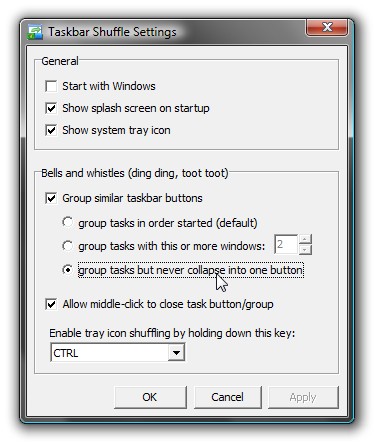This screenshot has height=444, width=374.
Task: Enable the Start with Windows checkbox
Action: pyautogui.click(x=51, y=86)
